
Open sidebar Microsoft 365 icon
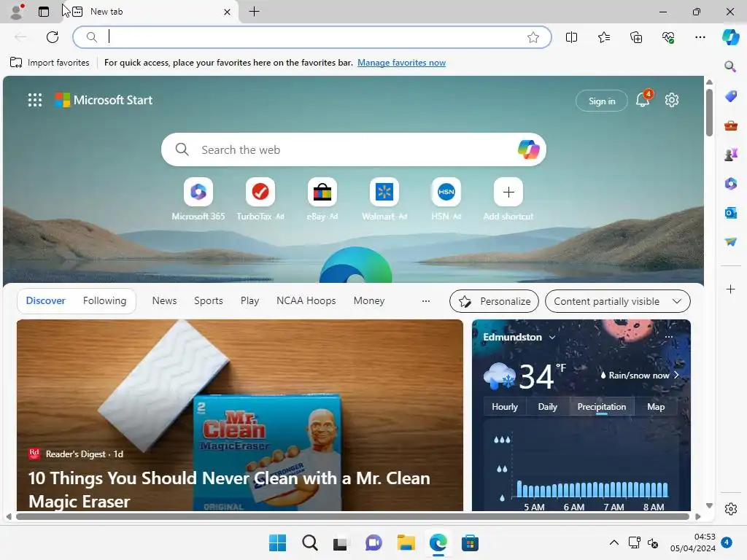[x=730, y=183]
